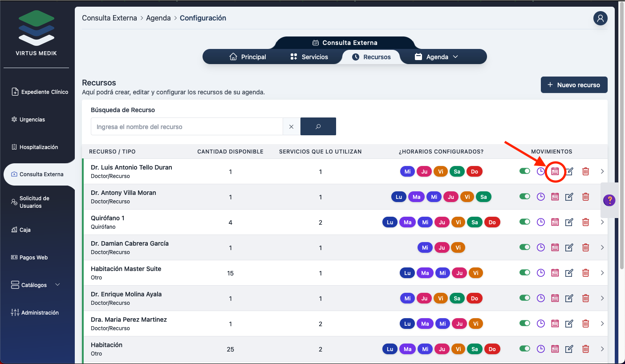Click clock schedule icon for Quirófano 1
Image resolution: width=625 pixels, height=364 pixels.
tap(540, 222)
